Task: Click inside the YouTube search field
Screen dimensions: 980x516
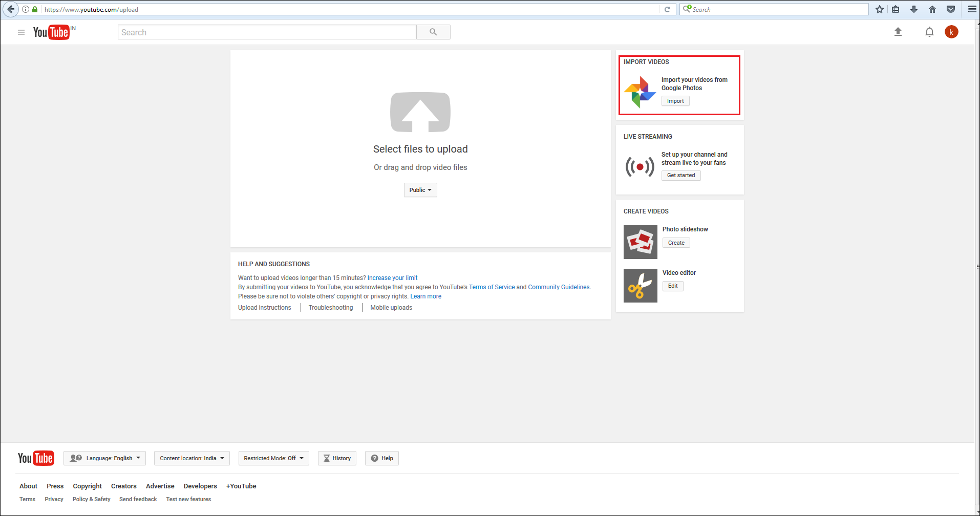Action: [x=266, y=32]
